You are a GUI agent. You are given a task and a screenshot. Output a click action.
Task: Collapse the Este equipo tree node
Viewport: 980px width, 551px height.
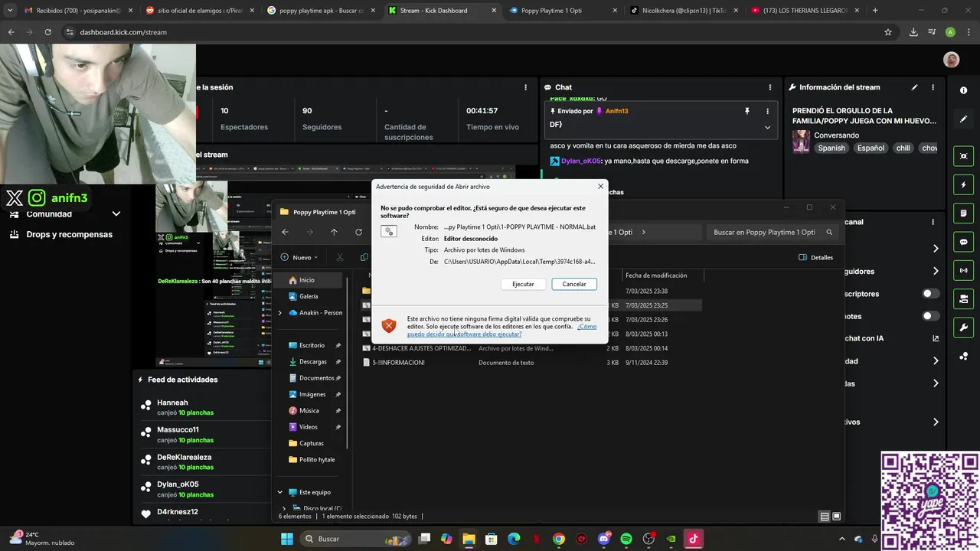[280, 492]
